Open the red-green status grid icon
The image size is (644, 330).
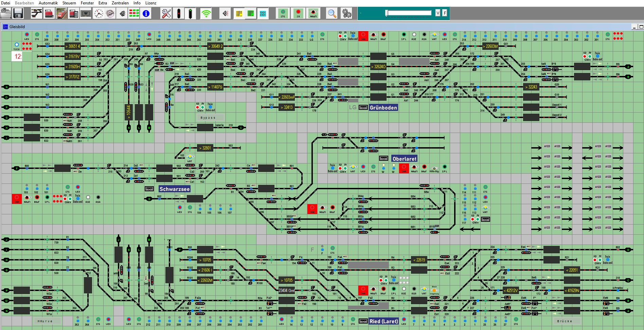pyautogui.click(x=134, y=14)
